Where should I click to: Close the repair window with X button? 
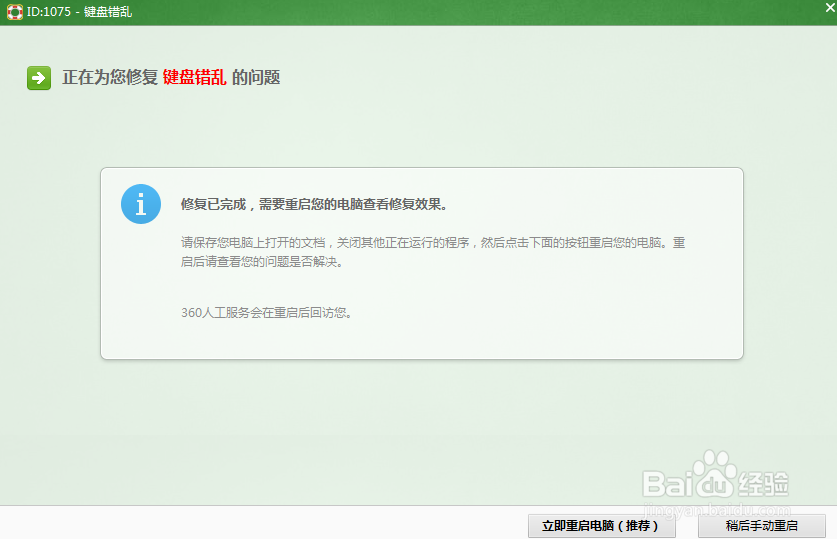[826, 9]
